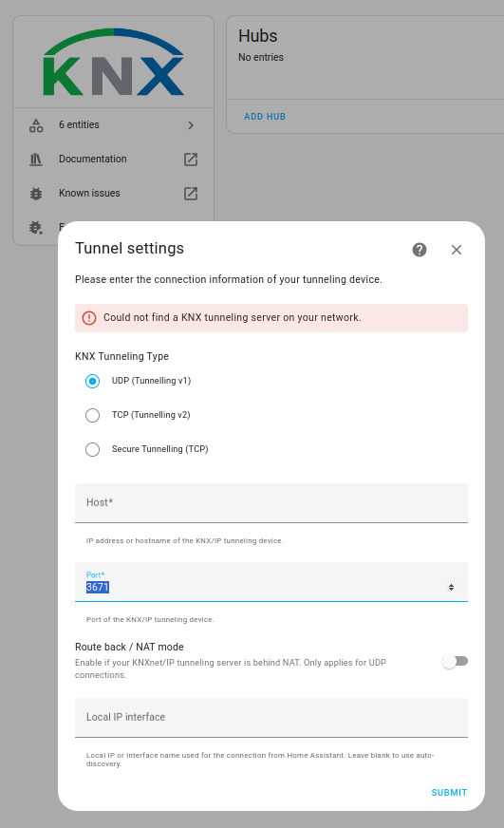Expand the 6 entities chevron

pyautogui.click(x=191, y=125)
